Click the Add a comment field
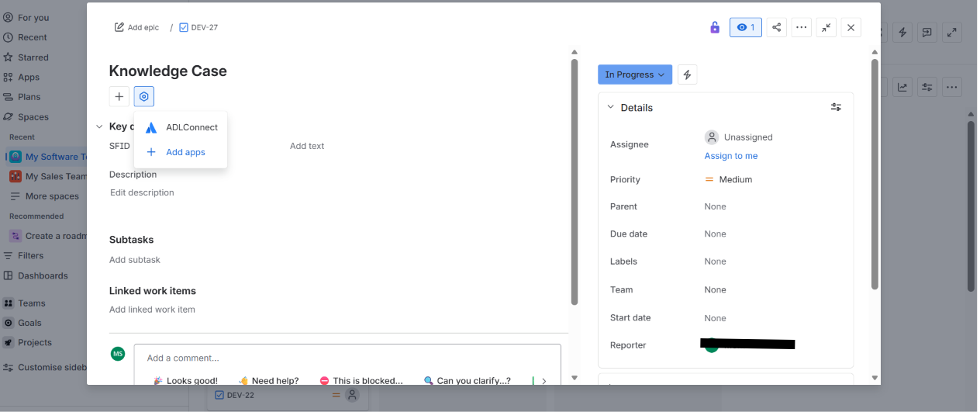This screenshot has width=980, height=412. [x=347, y=358]
